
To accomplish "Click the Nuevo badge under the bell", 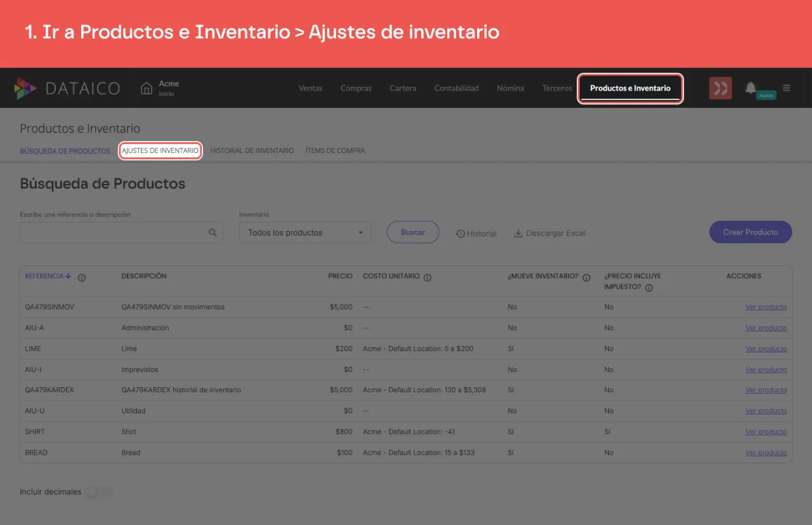I will tap(766, 95).
